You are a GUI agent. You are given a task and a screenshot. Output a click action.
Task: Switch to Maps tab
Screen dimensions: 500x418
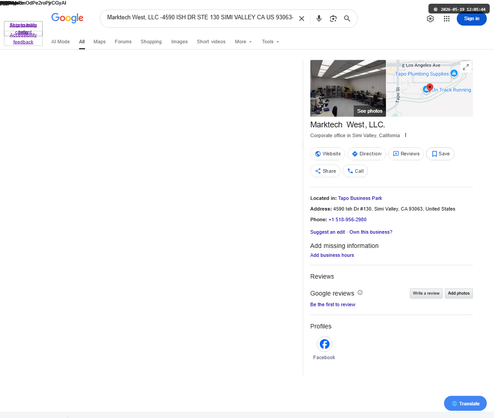click(99, 42)
